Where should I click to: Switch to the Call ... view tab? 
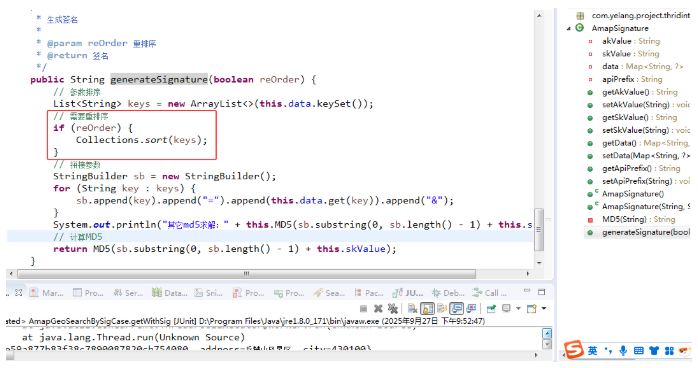[x=490, y=293]
